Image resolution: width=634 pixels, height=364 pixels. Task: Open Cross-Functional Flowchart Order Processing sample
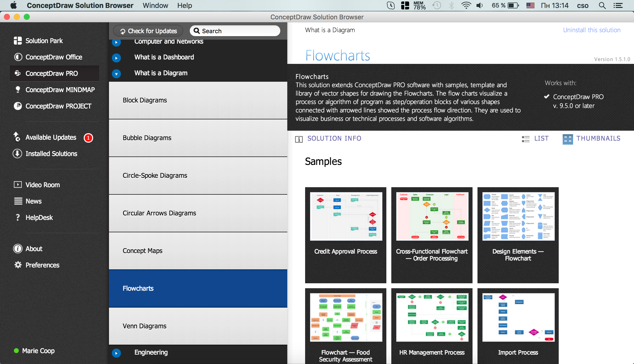click(432, 235)
